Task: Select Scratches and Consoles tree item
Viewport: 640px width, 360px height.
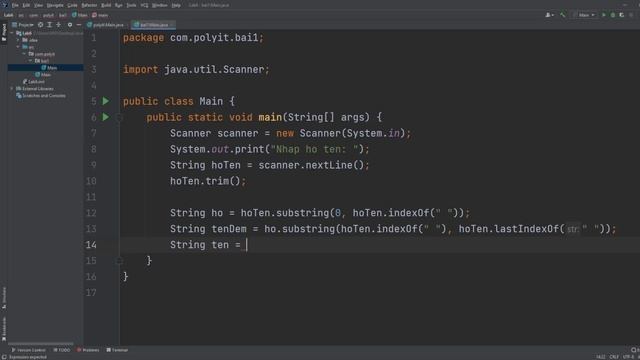Action: click(41, 96)
